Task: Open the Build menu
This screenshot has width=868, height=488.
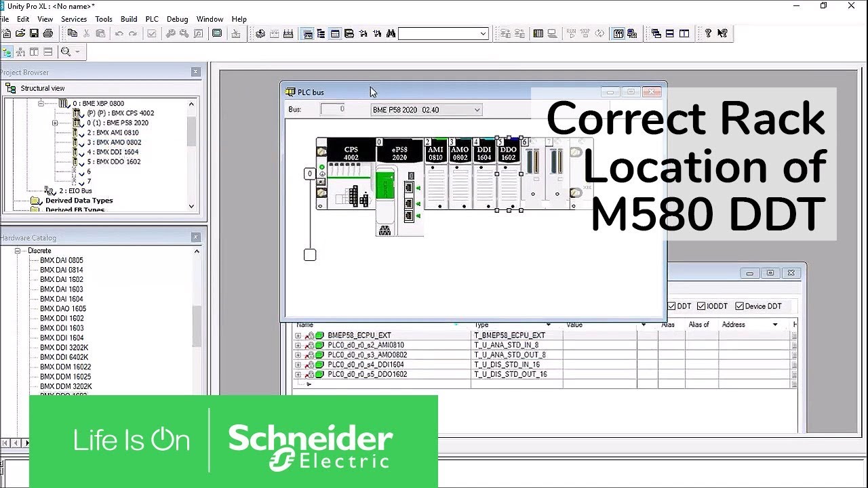Action: pos(129,19)
